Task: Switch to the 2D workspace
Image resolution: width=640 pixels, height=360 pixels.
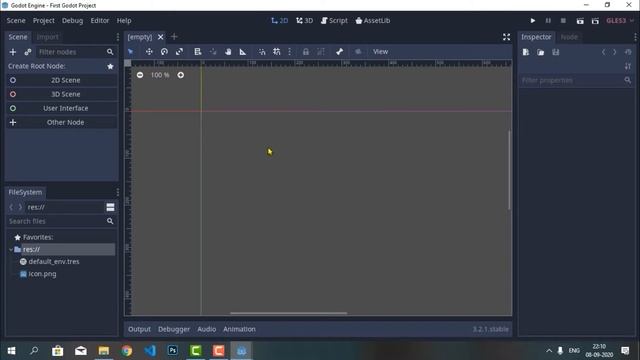Action: (x=280, y=20)
